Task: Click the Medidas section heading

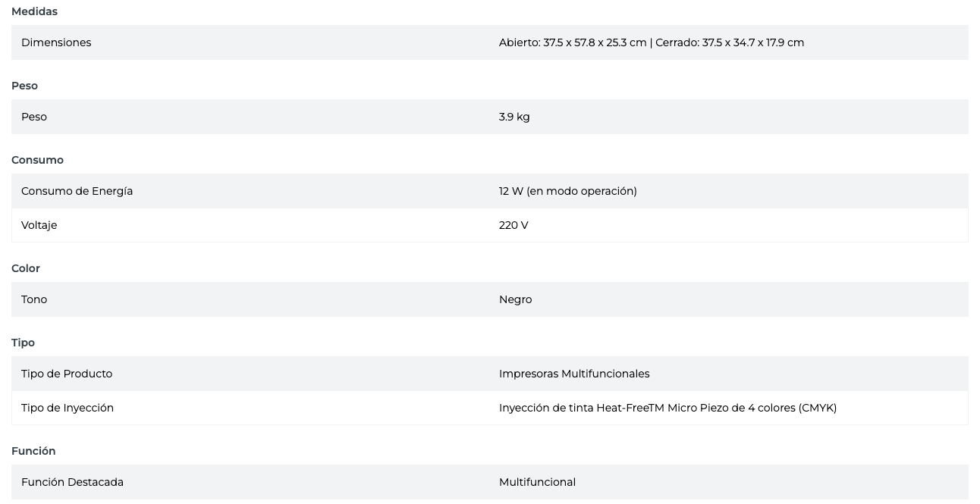Action: pos(34,11)
